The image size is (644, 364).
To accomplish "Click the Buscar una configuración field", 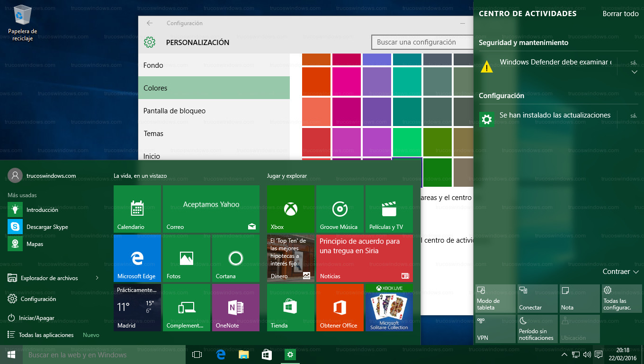I will pos(417,42).
